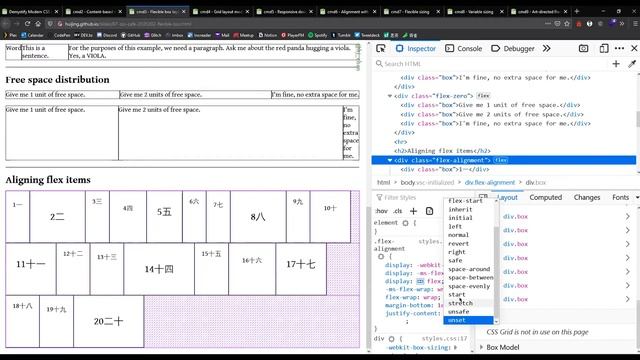Toggle responsive design mode icon

pos(604,49)
